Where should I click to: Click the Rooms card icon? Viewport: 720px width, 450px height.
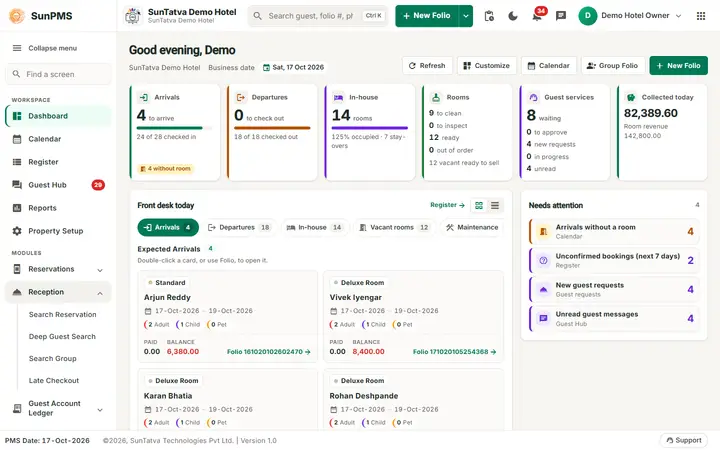click(x=436, y=97)
